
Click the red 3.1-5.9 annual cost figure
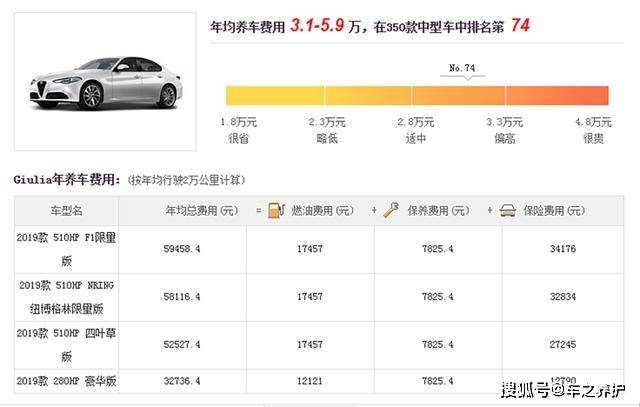click(317, 25)
